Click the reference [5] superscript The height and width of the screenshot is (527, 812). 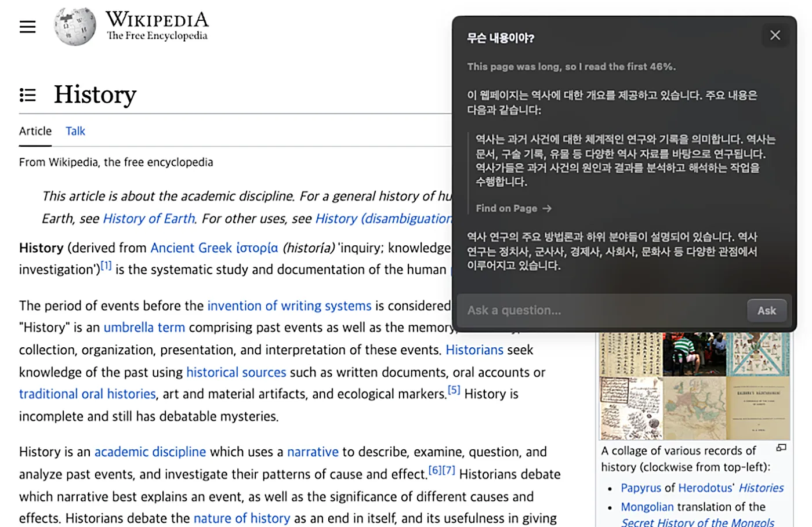[454, 389]
